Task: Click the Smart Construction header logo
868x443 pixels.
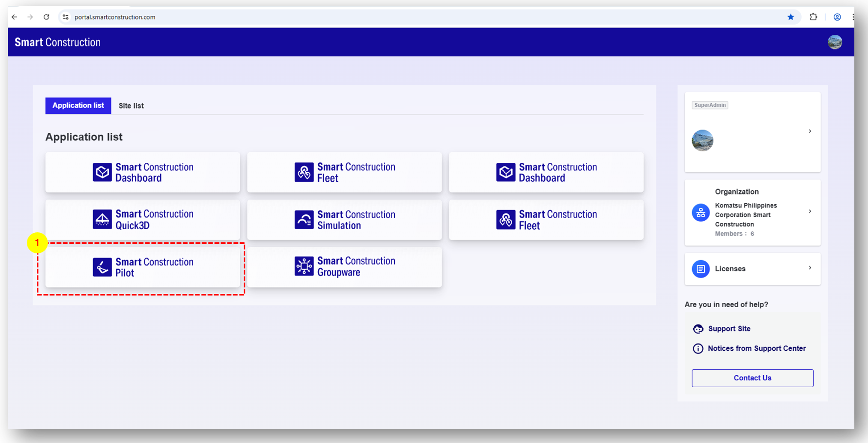Action: (57, 42)
